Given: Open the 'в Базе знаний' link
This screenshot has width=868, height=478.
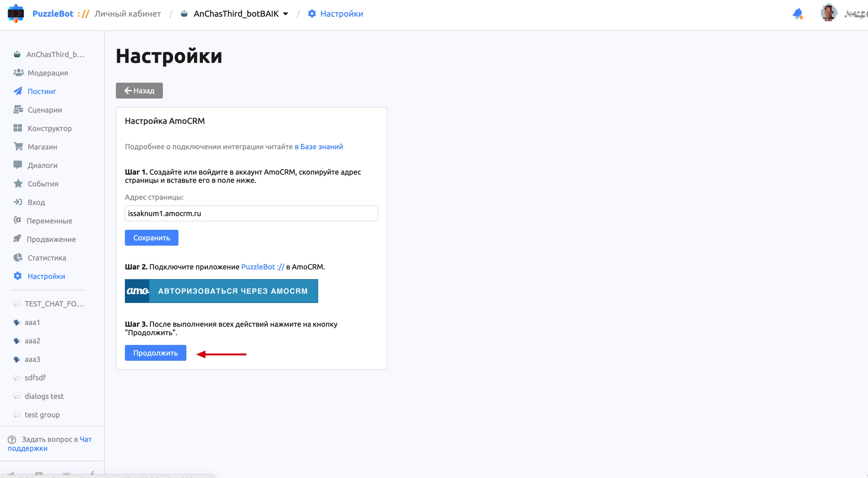Looking at the screenshot, I should [319, 147].
